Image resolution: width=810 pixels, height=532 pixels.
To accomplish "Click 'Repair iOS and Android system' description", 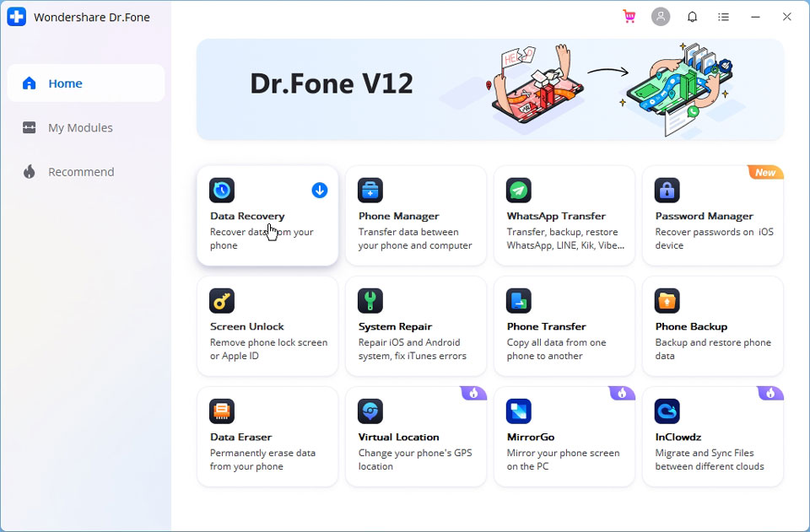I will [x=413, y=349].
